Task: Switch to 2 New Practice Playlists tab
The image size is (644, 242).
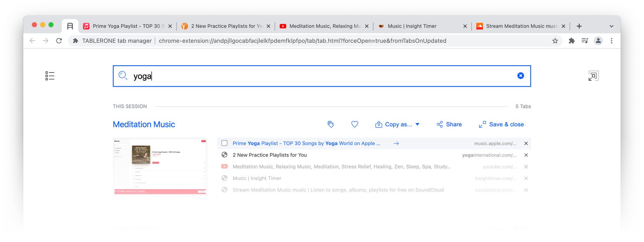Action: pyautogui.click(x=225, y=26)
